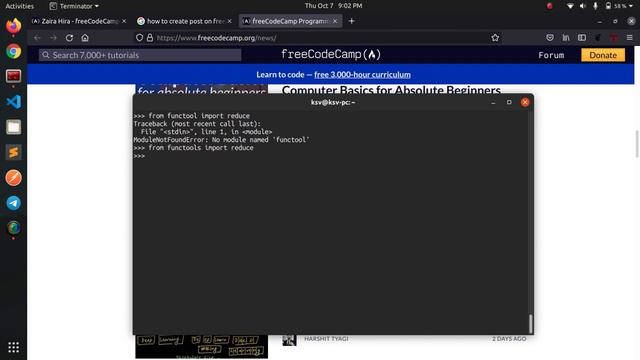Screen dimensions: 640x360
Task: Save page to Pocket
Action: point(550,38)
